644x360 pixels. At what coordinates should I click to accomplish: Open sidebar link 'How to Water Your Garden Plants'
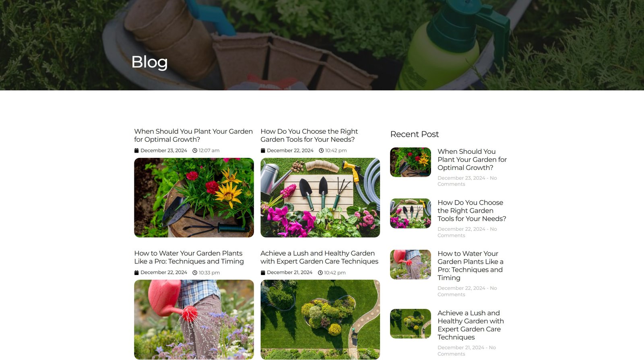(x=471, y=266)
